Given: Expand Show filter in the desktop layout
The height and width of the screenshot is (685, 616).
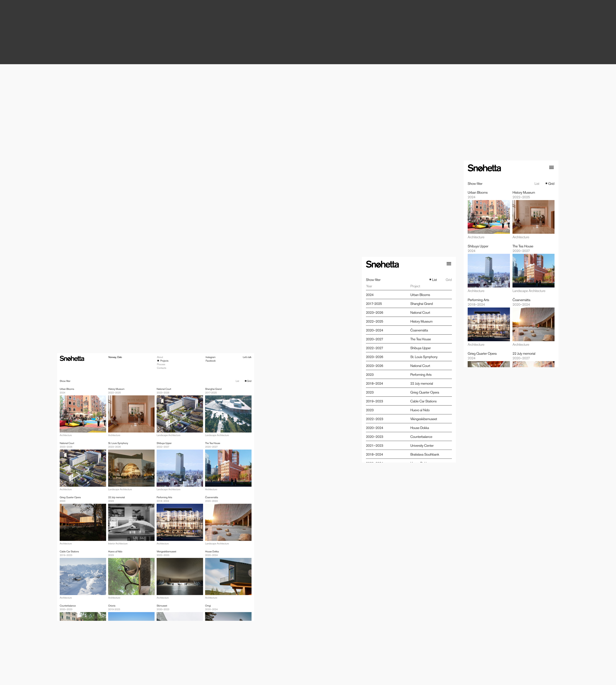Looking at the screenshot, I should 65,381.
